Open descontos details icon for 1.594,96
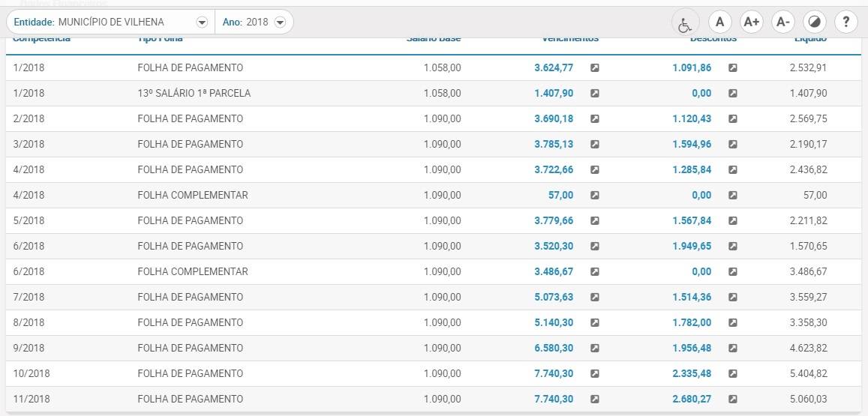 732,145
